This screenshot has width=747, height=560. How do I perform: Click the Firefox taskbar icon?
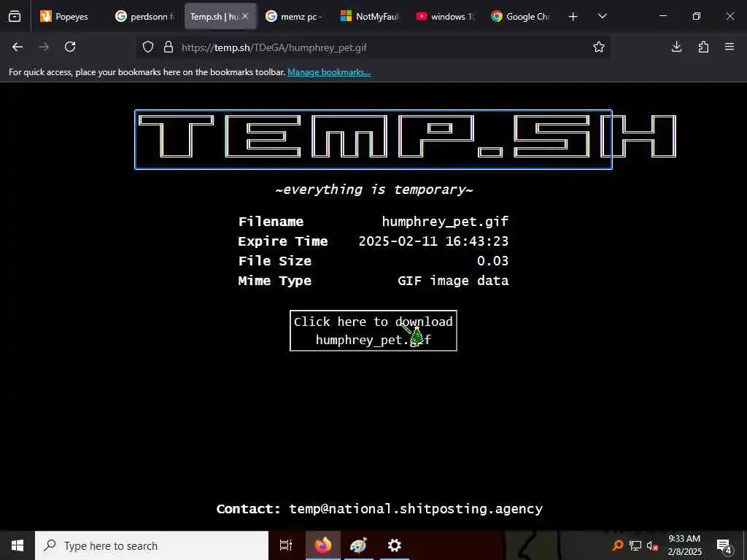[322, 545]
